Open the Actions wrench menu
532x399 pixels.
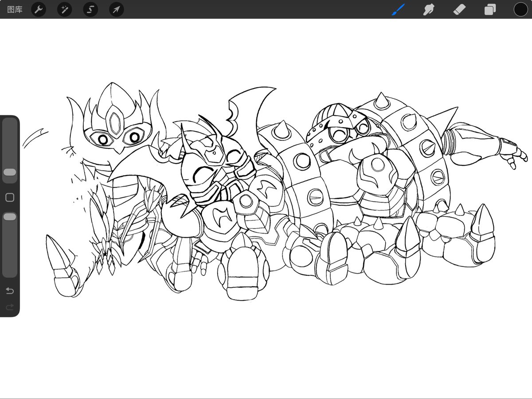39,9
